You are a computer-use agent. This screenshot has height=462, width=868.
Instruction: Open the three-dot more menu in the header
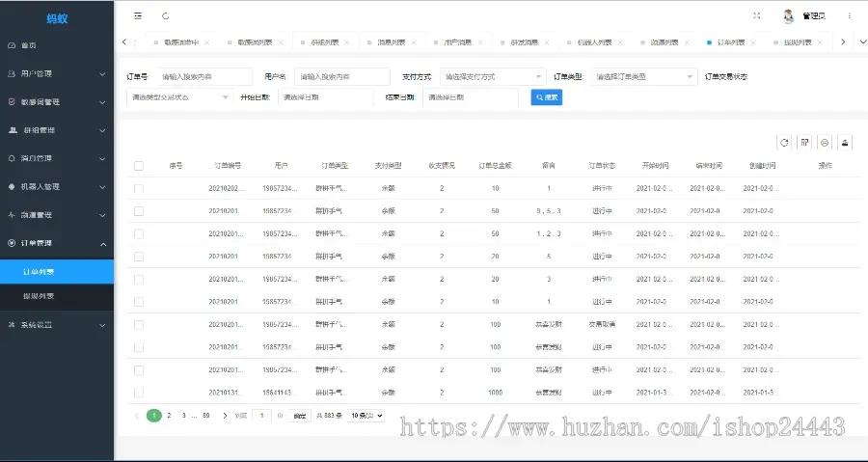point(850,16)
